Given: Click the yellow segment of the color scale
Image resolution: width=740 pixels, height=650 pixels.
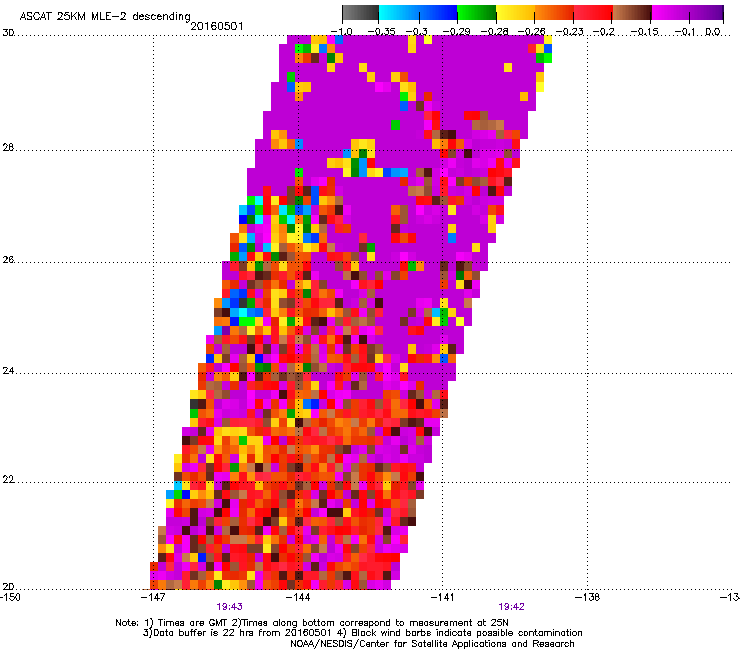Looking at the screenshot, I should [x=515, y=12].
